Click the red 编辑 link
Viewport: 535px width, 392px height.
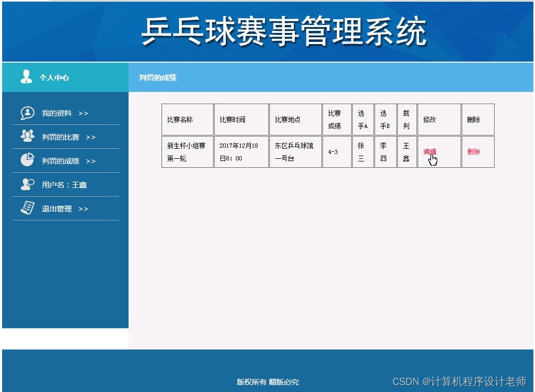pyautogui.click(x=430, y=151)
